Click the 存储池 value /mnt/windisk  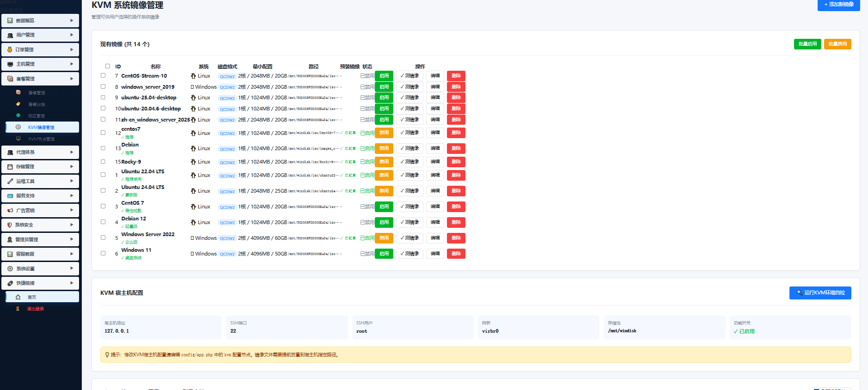tap(622, 331)
